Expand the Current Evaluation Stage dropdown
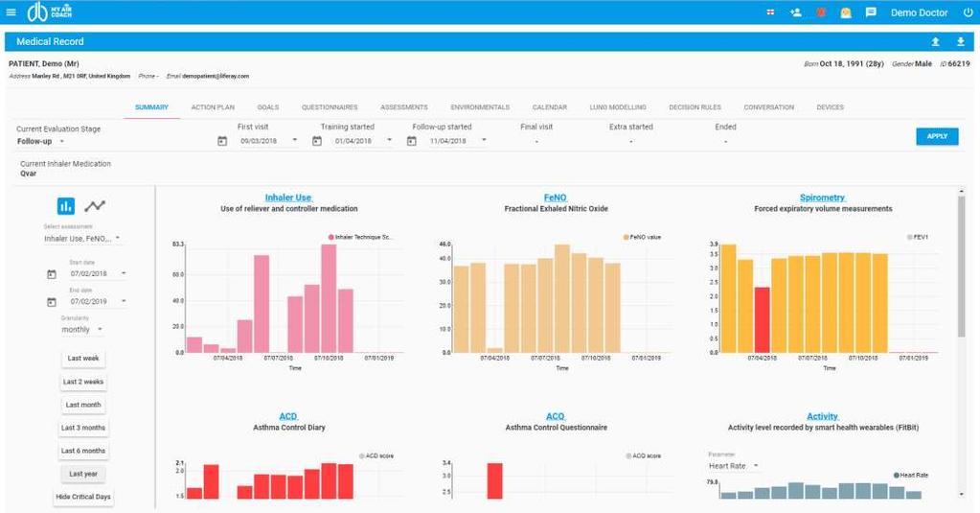980x513 pixels. pyautogui.click(x=40, y=141)
